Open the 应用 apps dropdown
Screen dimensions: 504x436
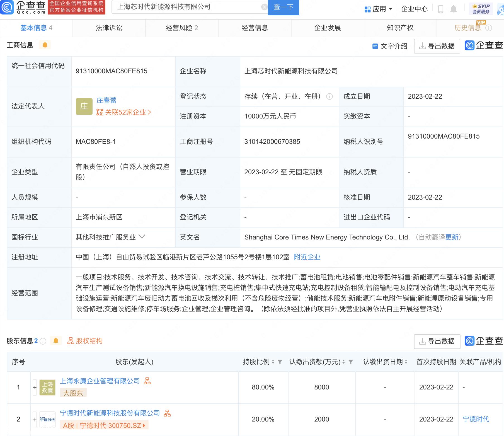point(378,9)
